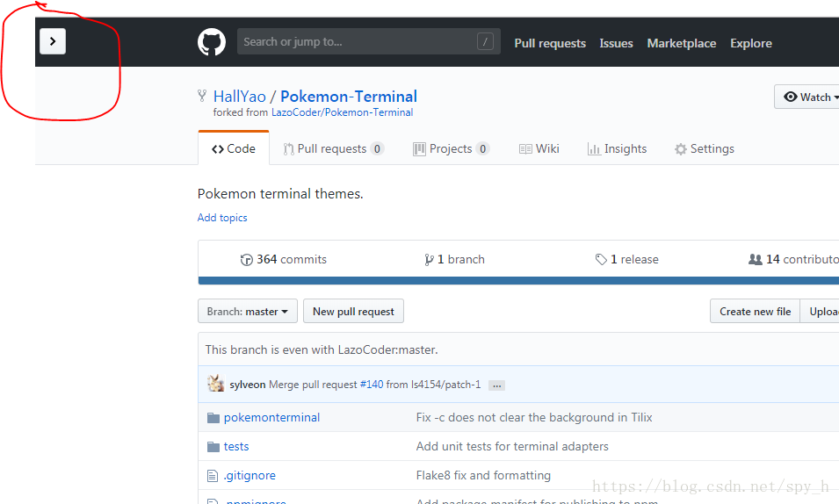
Task: Switch to Insights tab
Action: (617, 148)
